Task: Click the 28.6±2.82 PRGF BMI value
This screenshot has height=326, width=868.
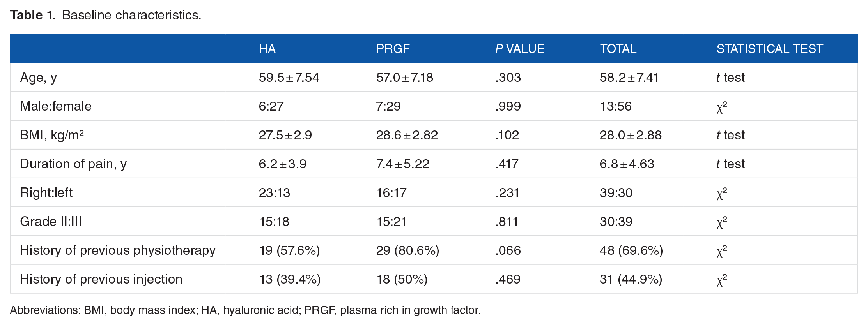Action: pyautogui.click(x=407, y=135)
